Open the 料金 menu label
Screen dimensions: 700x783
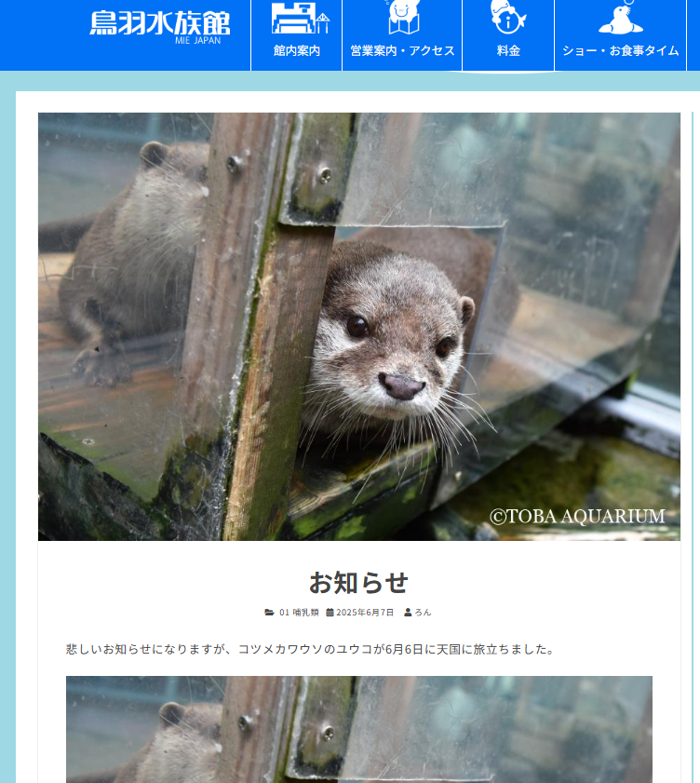click(x=508, y=50)
